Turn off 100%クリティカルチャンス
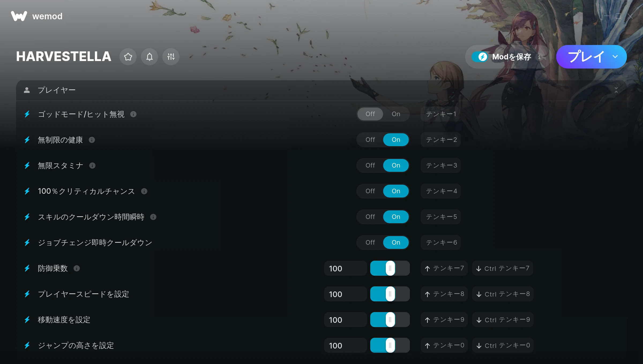The height and width of the screenshot is (364, 643). [x=370, y=191]
